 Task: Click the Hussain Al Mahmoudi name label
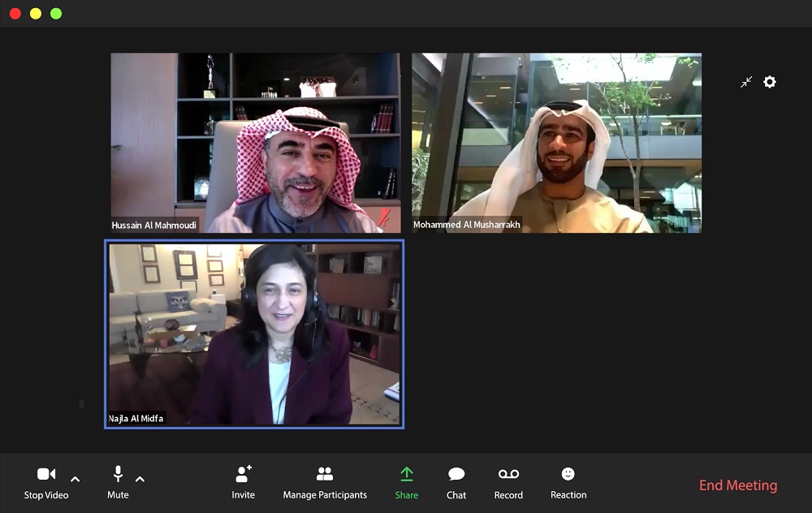(154, 226)
